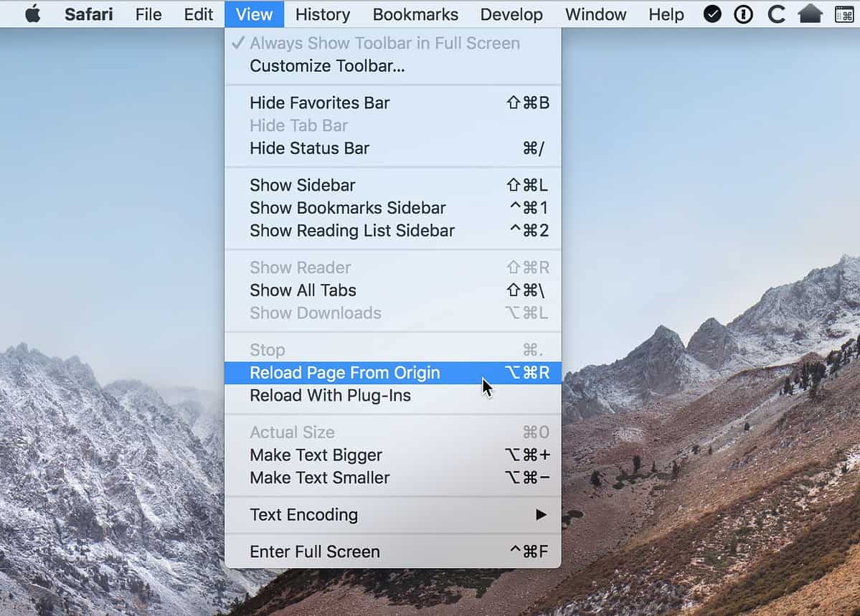Open the Bookmarks menu
This screenshot has width=860, height=616.
pyautogui.click(x=415, y=14)
